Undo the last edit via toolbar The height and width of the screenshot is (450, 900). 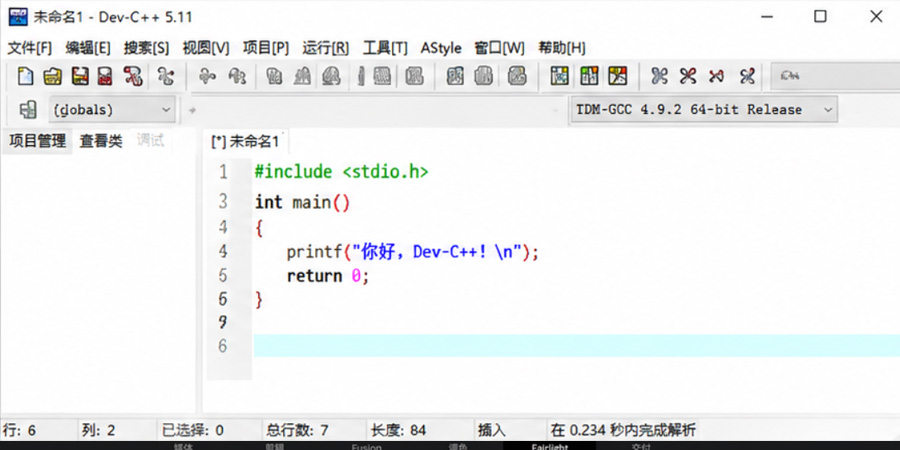coord(207,76)
